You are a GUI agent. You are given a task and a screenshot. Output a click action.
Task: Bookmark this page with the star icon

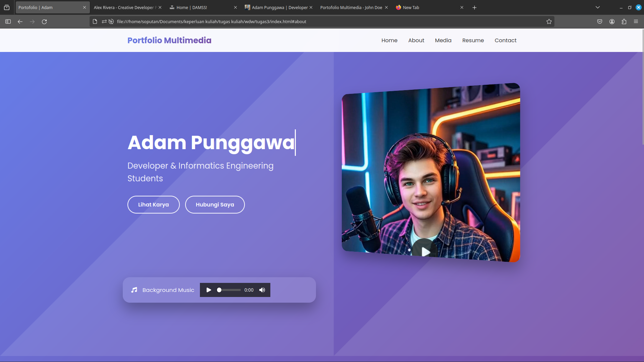pyautogui.click(x=549, y=21)
